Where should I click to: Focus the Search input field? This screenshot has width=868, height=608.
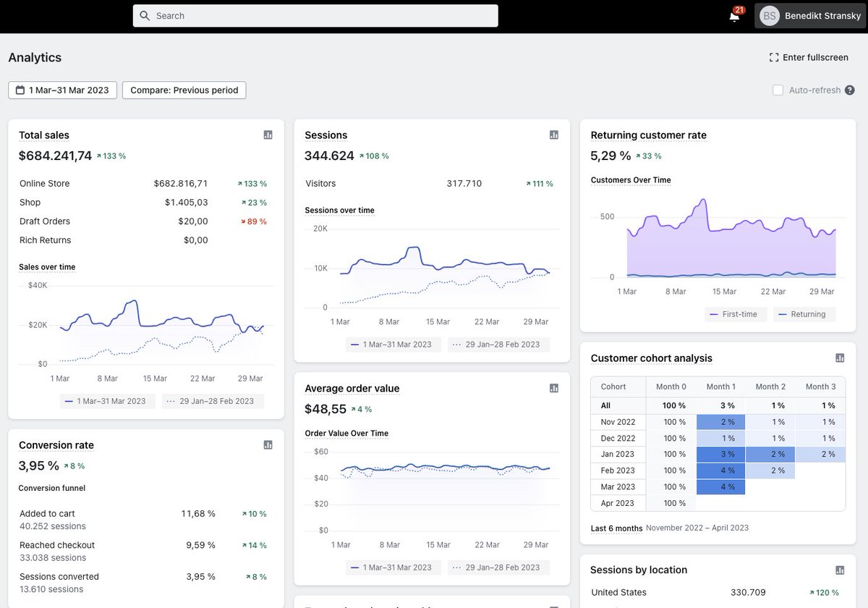pyautogui.click(x=315, y=16)
